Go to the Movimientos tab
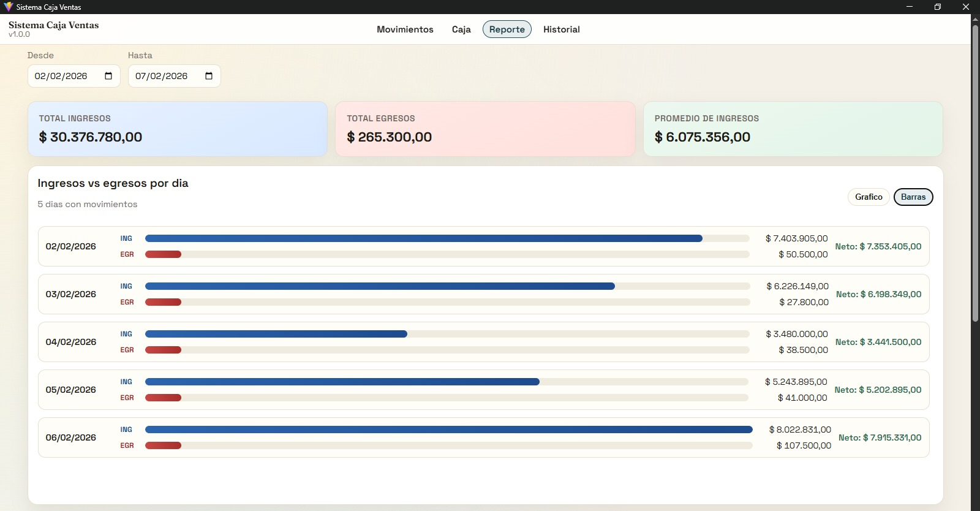980x511 pixels. [x=405, y=29]
